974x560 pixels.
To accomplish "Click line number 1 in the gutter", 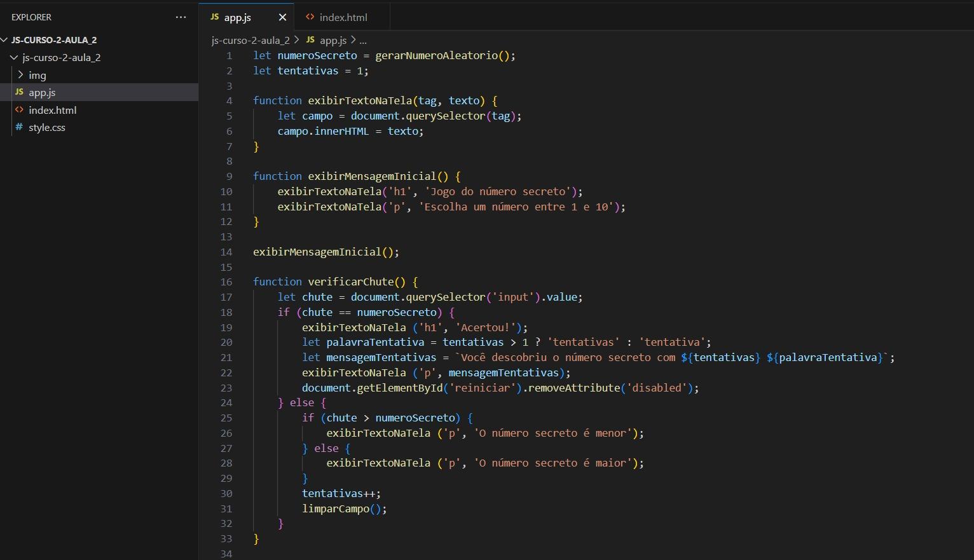I will [x=230, y=55].
